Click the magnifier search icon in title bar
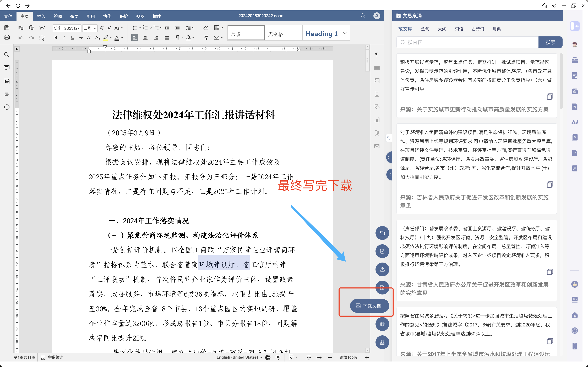 (363, 16)
